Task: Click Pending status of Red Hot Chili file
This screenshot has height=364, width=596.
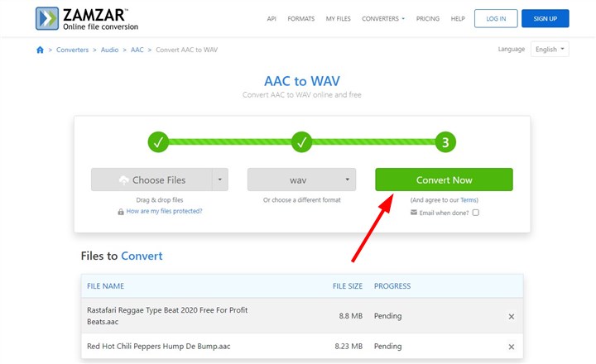Action: click(387, 346)
